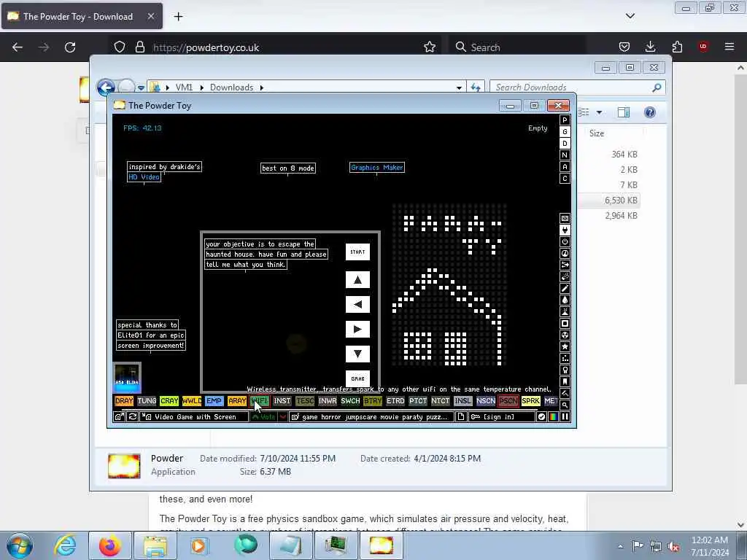Expand the VM1 breadcrumb arrow
Image resolution: width=747 pixels, height=560 pixels.
pos(202,87)
